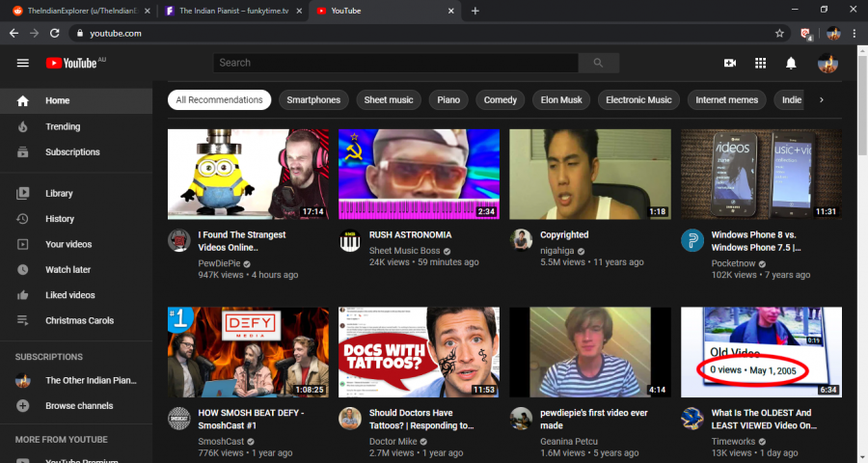Open the DEFY Media video thumbnail
The width and height of the screenshot is (868, 463).
[248, 352]
